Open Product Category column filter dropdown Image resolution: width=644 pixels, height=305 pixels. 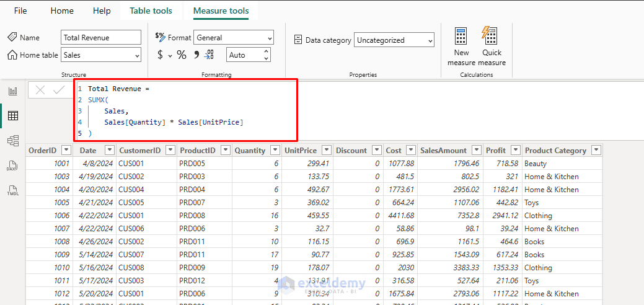[596, 150]
